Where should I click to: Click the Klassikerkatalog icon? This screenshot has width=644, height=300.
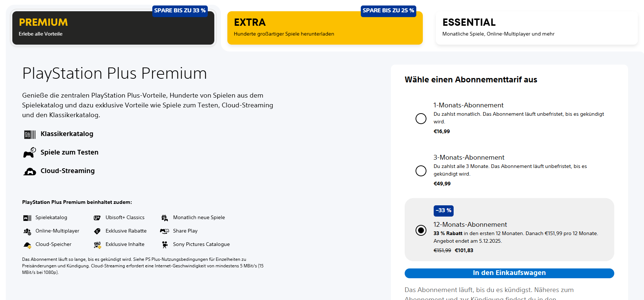[x=30, y=135]
